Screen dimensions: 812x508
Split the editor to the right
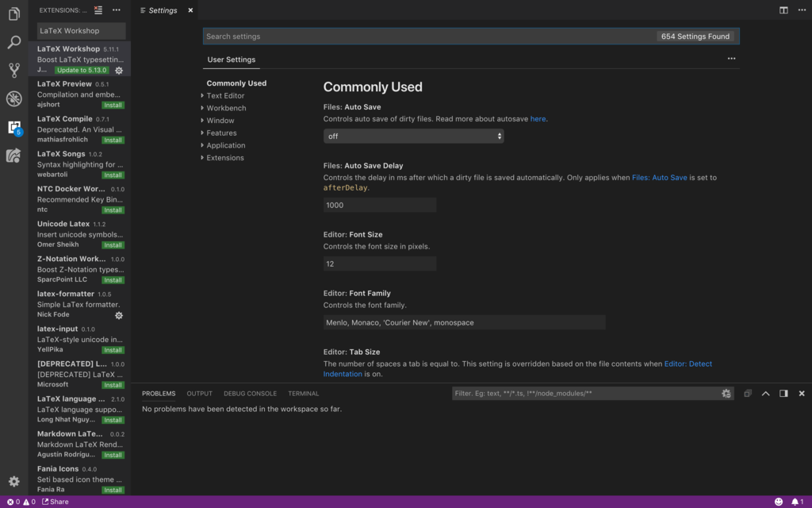click(x=783, y=10)
